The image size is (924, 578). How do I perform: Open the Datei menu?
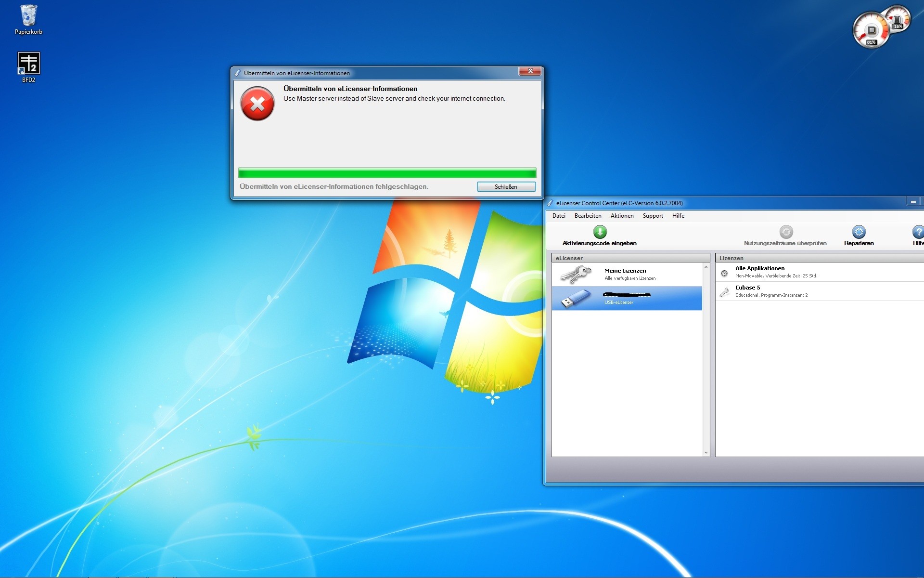(x=559, y=216)
